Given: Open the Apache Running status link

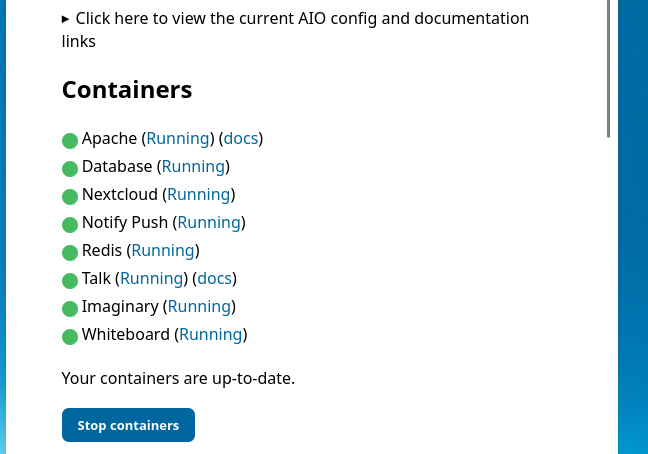Looking at the screenshot, I should pyautogui.click(x=178, y=138).
